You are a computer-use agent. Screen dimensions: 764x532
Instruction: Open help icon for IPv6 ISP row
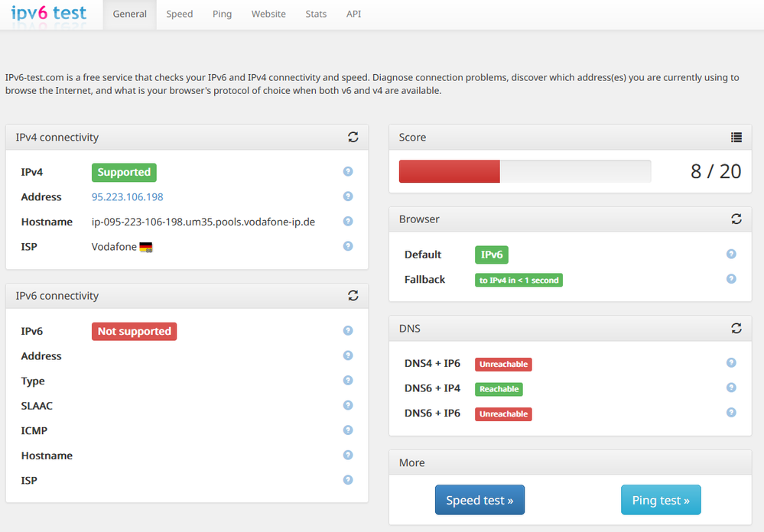pyautogui.click(x=348, y=480)
